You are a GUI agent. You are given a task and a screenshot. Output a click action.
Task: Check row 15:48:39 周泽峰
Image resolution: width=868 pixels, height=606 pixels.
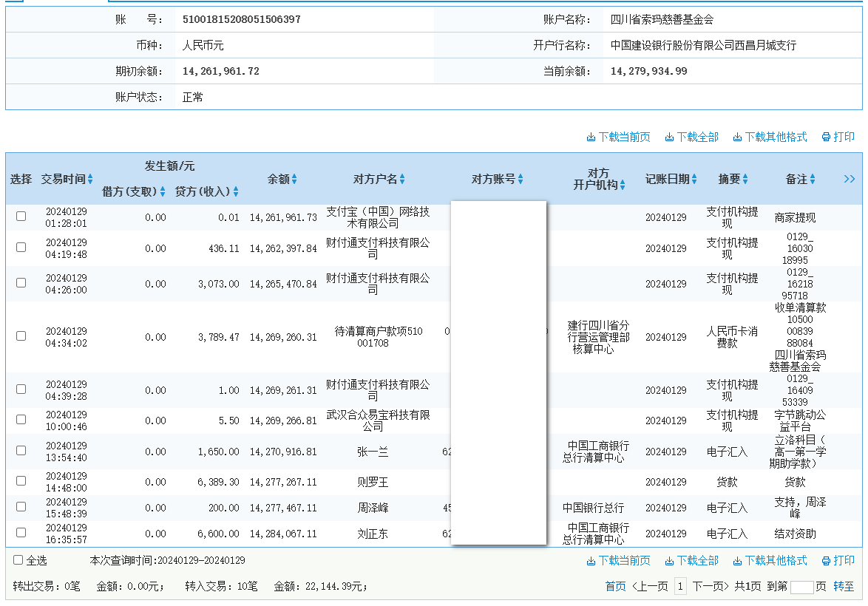point(21,506)
